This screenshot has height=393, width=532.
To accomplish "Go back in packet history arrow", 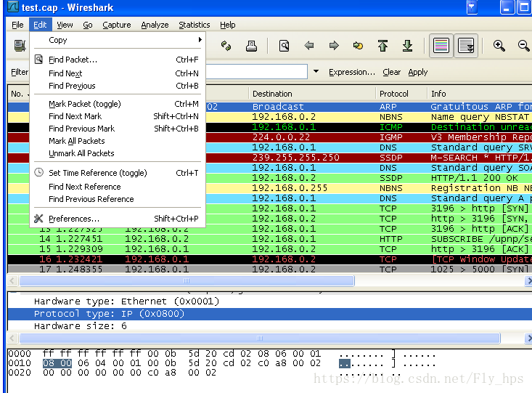I will [x=308, y=45].
